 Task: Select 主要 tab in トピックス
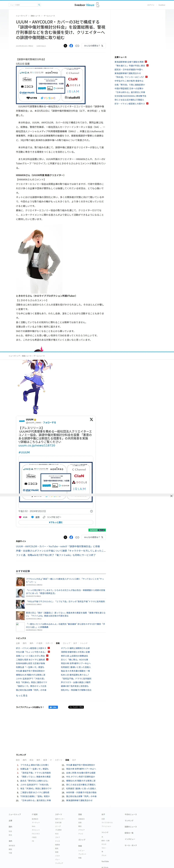coord(18,643)
